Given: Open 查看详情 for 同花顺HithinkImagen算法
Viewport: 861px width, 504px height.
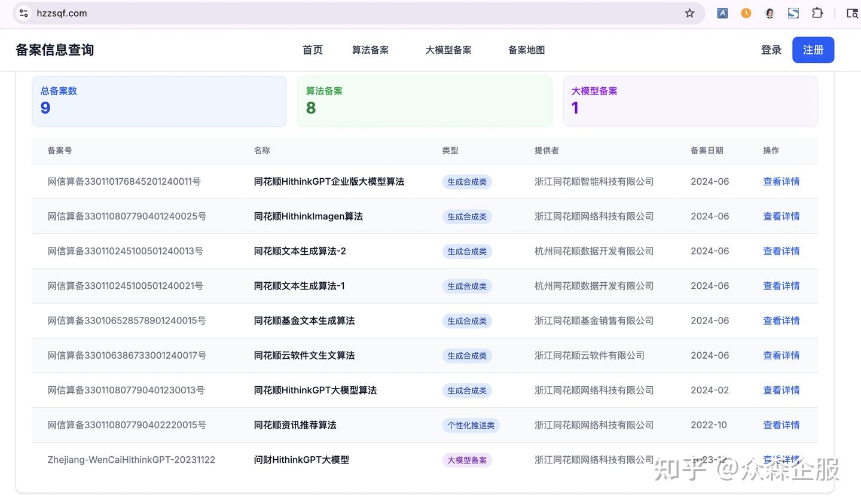Looking at the screenshot, I should (781, 216).
